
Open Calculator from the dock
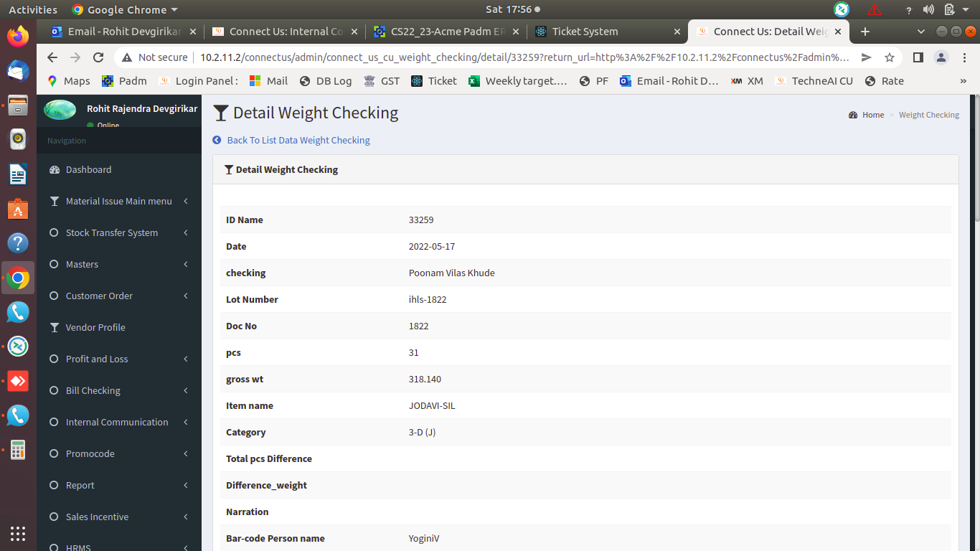[18, 451]
